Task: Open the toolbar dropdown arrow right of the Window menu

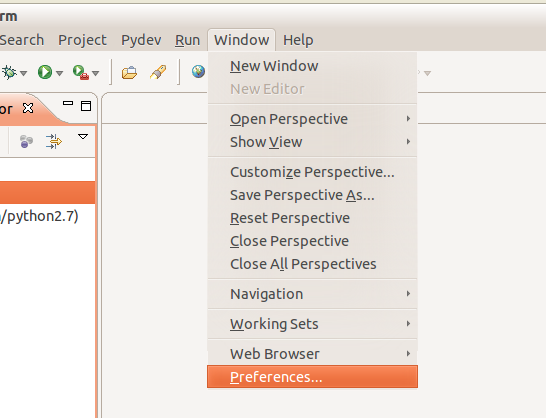Action: 428,73
